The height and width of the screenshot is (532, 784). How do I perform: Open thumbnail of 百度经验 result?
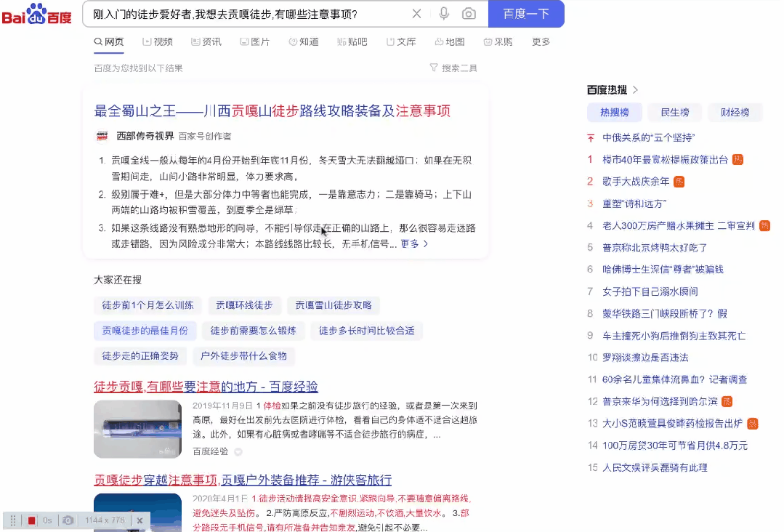(x=137, y=429)
